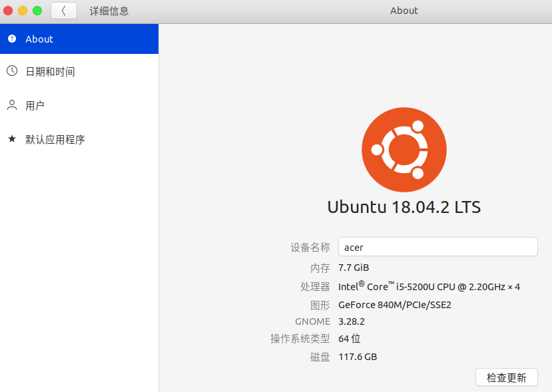Click the yellow minimize window button
This screenshot has width=552, height=392.
(x=23, y=11)
